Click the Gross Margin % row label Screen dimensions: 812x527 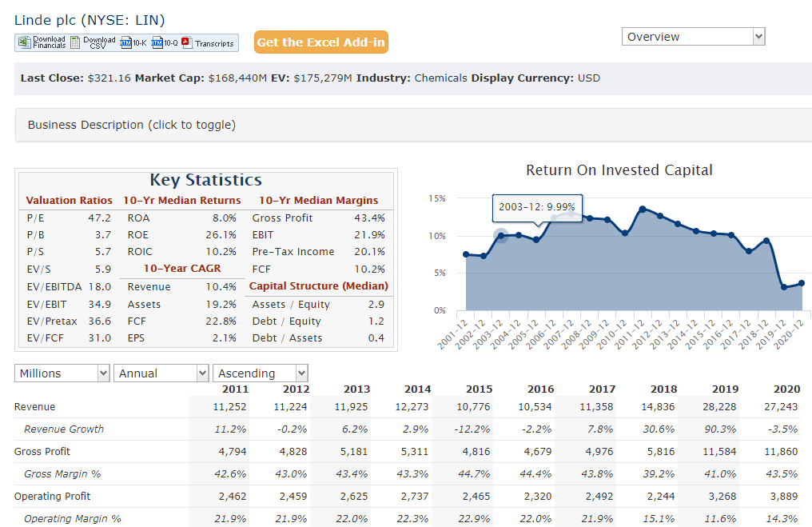pyautogui.click(x=62, y=473)
